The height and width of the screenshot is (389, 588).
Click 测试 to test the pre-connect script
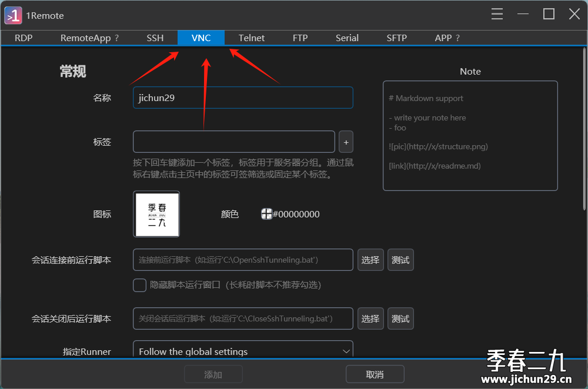coord(400,260)
